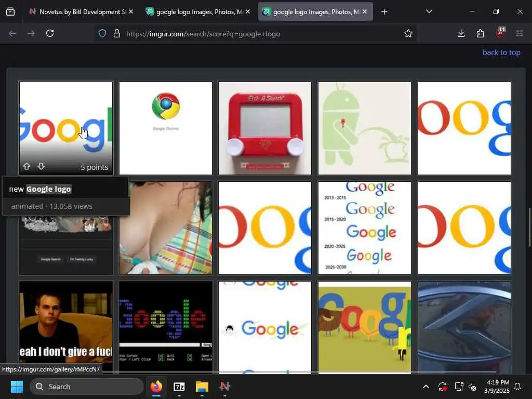
Task: Open the Google logo timeline 2013-2030 thumbnail
Action: 364,228
